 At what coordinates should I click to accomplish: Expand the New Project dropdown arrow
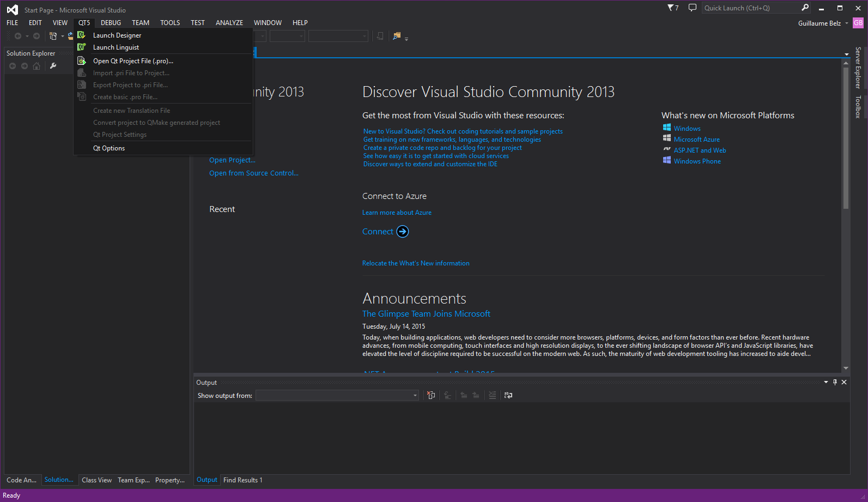click(62, 37)
